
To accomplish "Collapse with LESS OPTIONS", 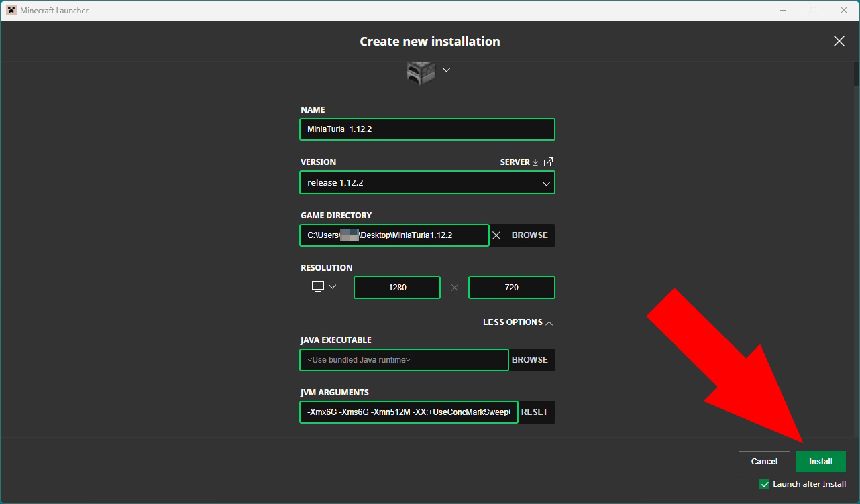I will (518, 322).
